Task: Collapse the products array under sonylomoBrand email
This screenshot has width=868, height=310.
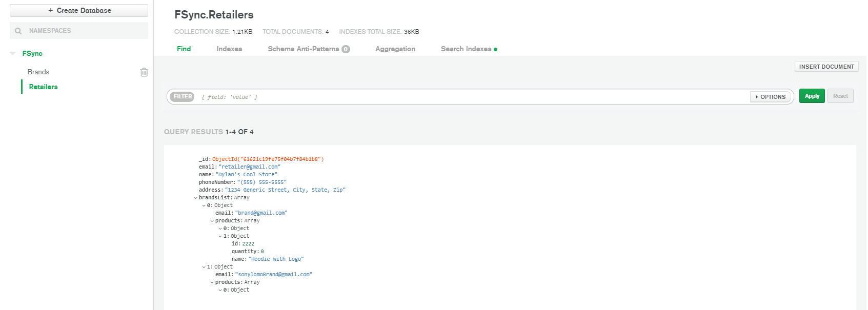Action: (212, 282)
